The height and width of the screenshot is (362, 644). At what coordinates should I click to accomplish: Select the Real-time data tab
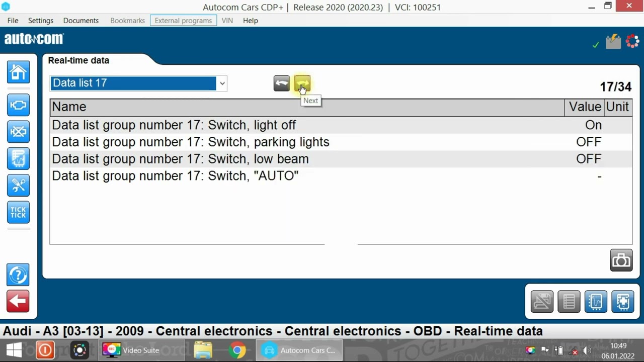tap(78, 60)
